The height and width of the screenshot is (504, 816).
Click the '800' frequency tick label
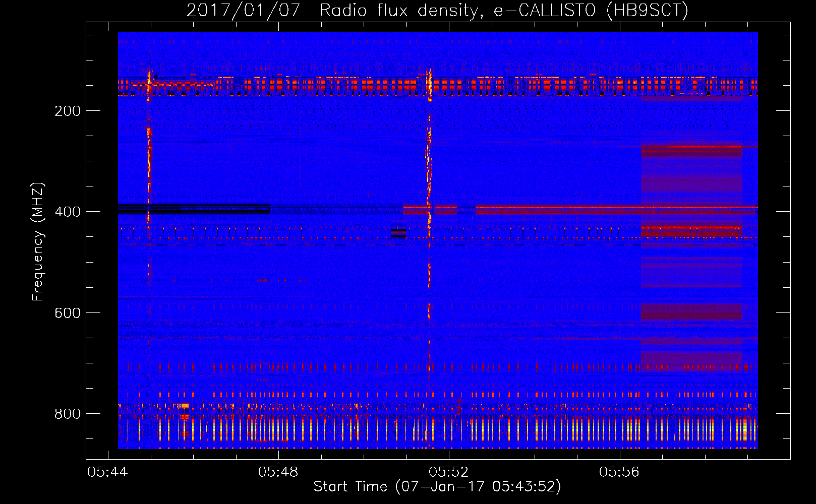pyautogui.click(x=68, y=414)
